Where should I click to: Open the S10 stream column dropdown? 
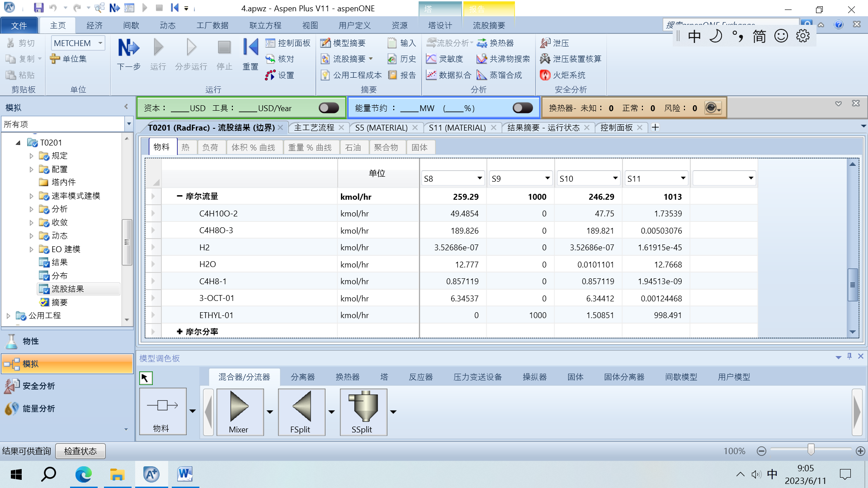pos(615,178)
